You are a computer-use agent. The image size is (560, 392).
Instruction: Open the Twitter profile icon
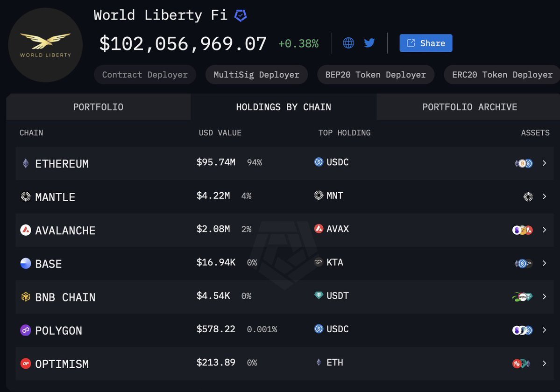tap(369, 43)
